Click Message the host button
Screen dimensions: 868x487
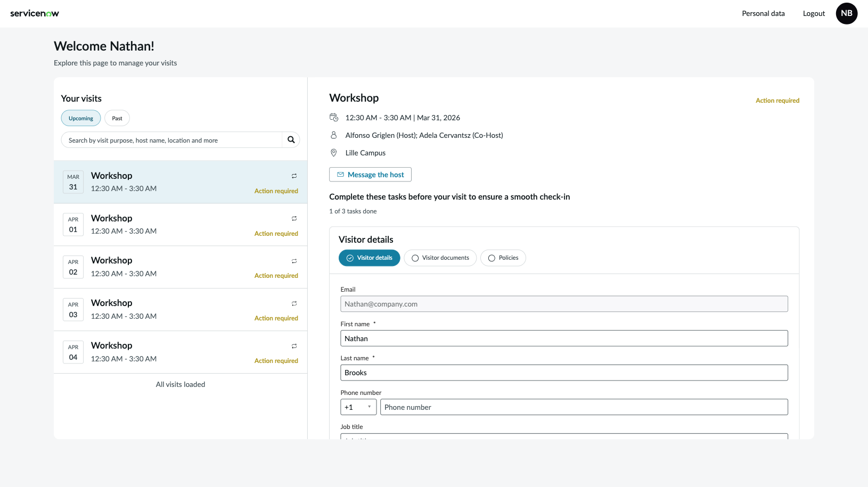pyautogui.click(x=370, y=175)
